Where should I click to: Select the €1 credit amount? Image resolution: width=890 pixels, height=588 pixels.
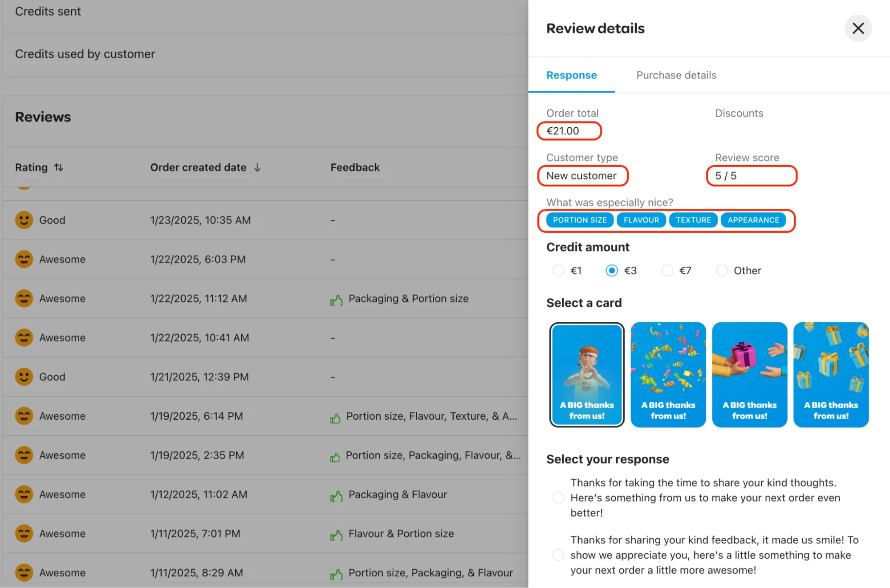[x=558, y=271]
